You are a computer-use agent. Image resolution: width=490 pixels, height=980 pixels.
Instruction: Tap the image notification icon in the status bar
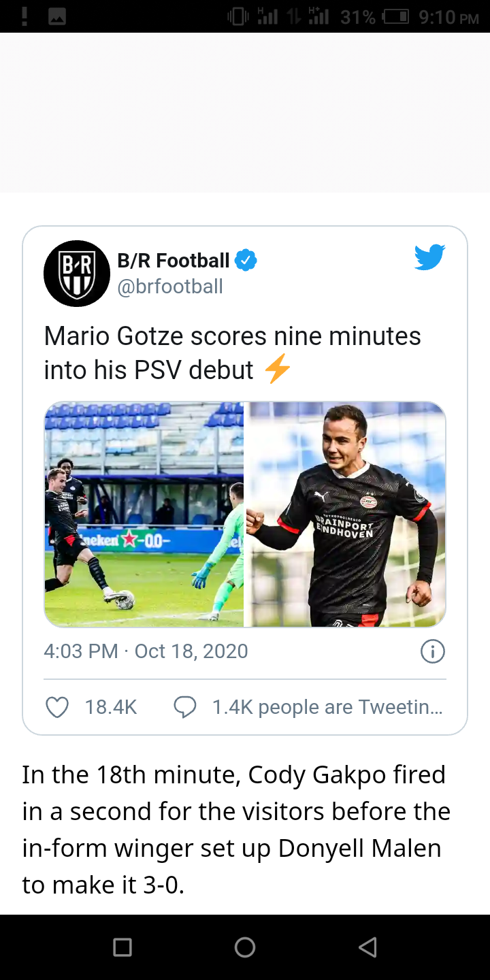(56, 17)
